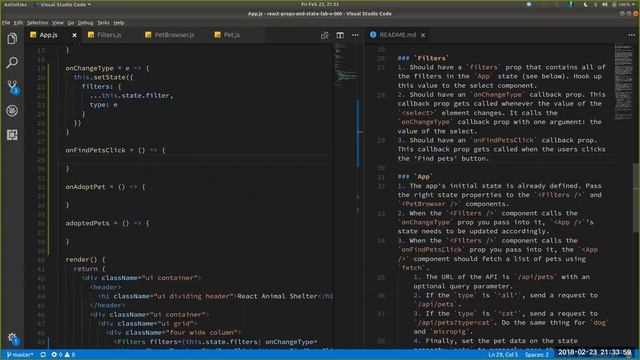640x360 pixels.
Task: Click Ln 29, Col 5 in status bar
Action: pyautogui.click(x=502, y=355)
